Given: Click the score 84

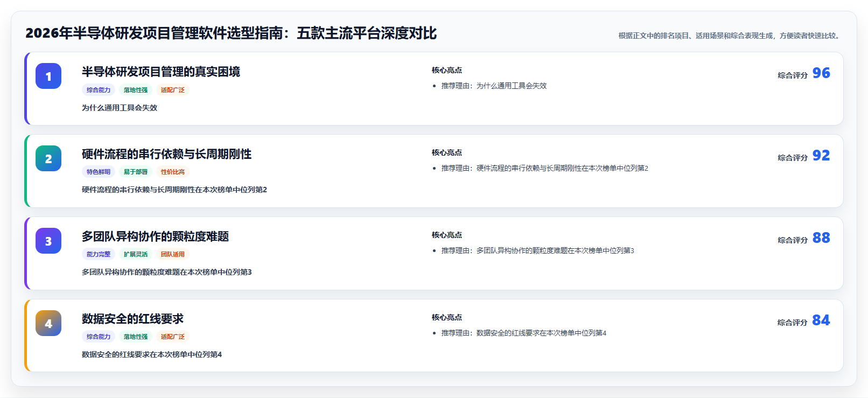Looking at the screenshot, I should pyautogui.click(x=821, y=320).
